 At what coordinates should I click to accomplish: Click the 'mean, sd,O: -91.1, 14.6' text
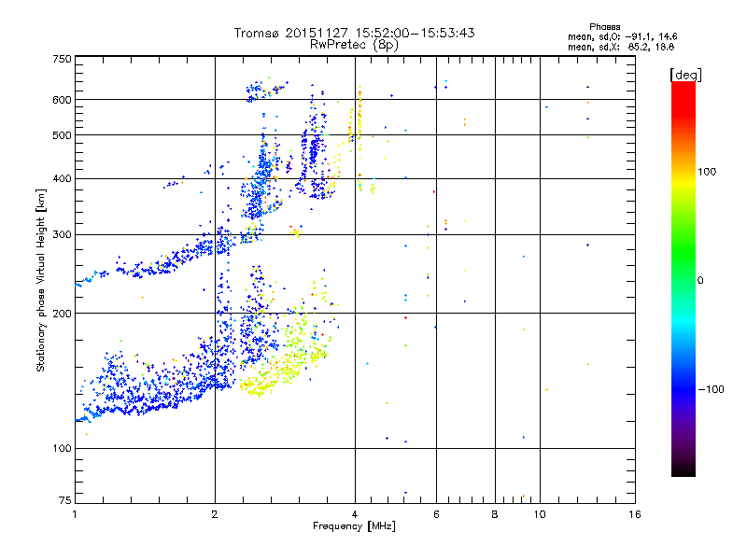pos(622,36)
